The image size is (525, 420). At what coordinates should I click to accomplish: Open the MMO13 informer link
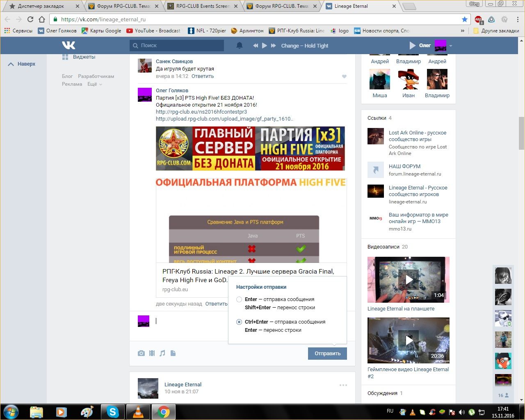(x=418, y=218)
